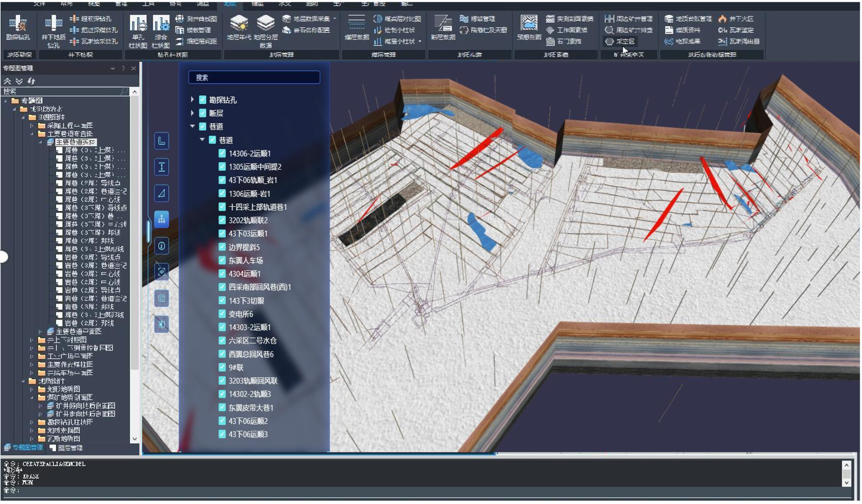Uncheck the 14306-2运顺1 checkbox
The height and width of the screenshot is (504, 862).
coord(222,154)
